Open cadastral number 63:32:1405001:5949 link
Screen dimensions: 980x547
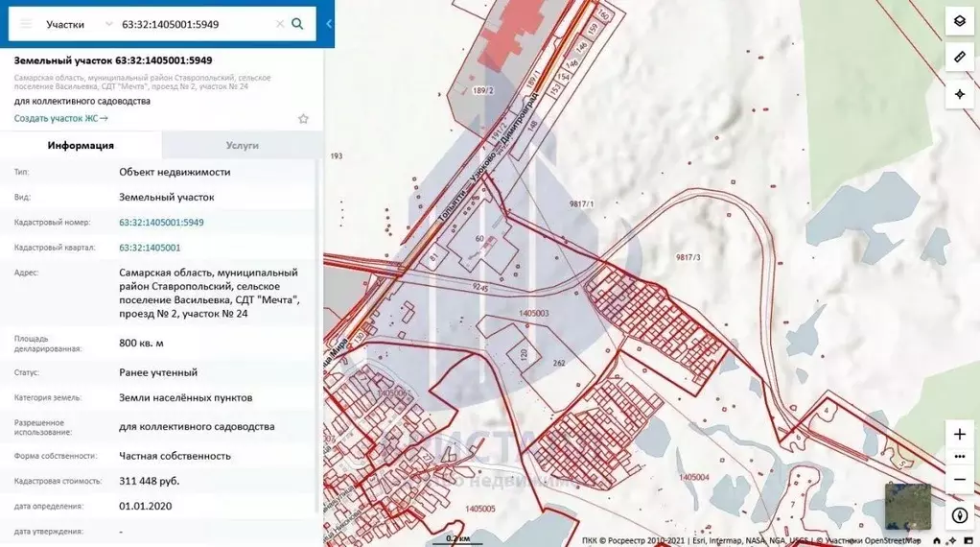[161, 223]
